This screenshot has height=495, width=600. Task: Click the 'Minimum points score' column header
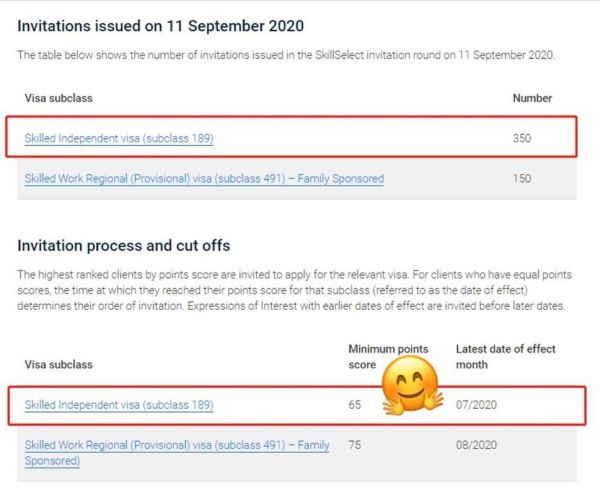388,356
